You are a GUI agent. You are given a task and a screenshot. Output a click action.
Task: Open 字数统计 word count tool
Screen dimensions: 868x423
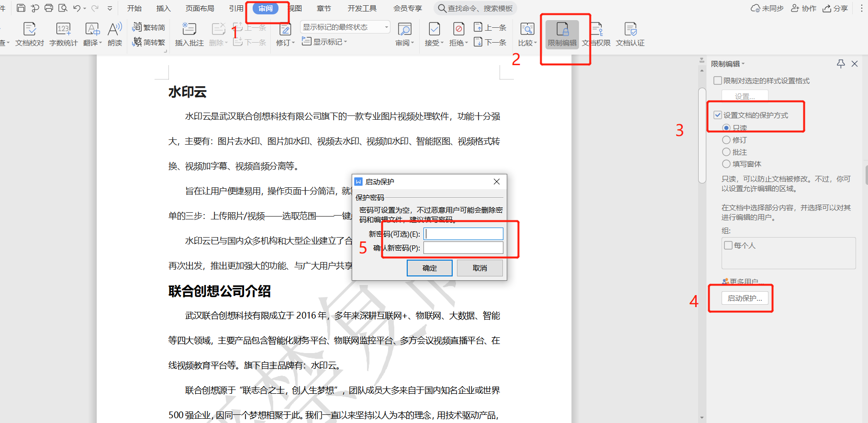tap(63, 34)
